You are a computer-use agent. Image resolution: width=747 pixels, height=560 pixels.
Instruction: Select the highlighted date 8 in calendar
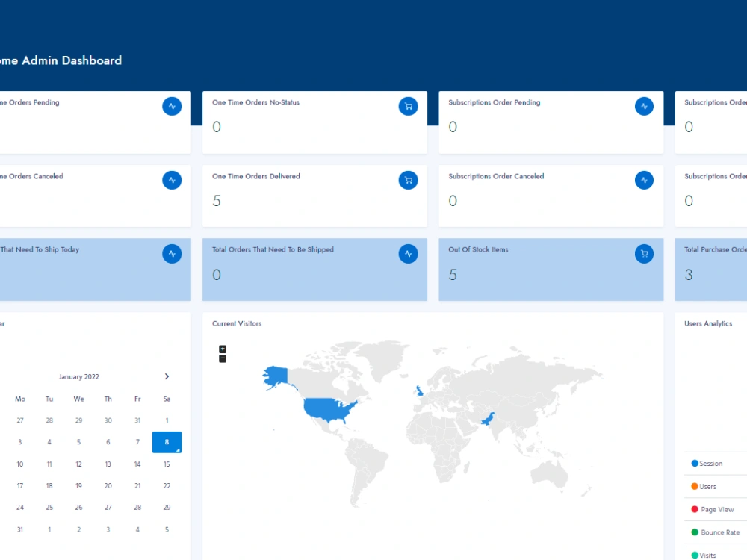167,442
